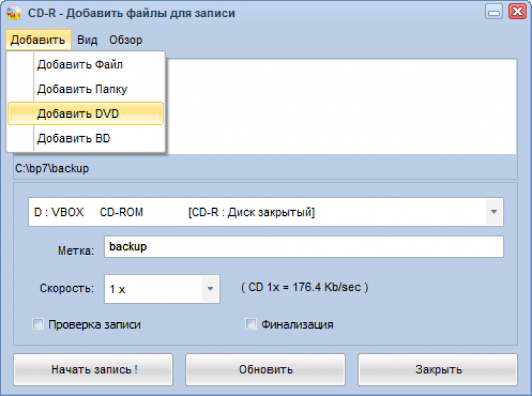Image resolution: width=532 pixels, height=396 pixels.
Task: Open the Скорость 1 x speed dropdown
Action: [x=209, y=289]
